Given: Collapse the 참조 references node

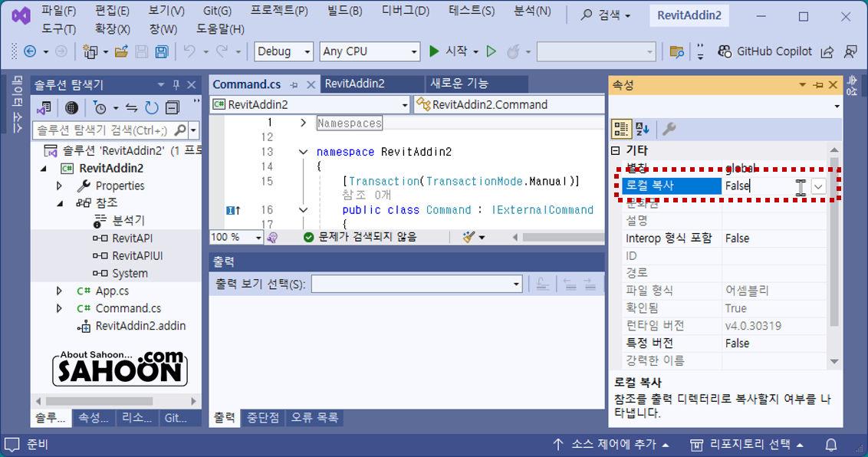Looking at the screenshot, I should [x=59, y=203].
